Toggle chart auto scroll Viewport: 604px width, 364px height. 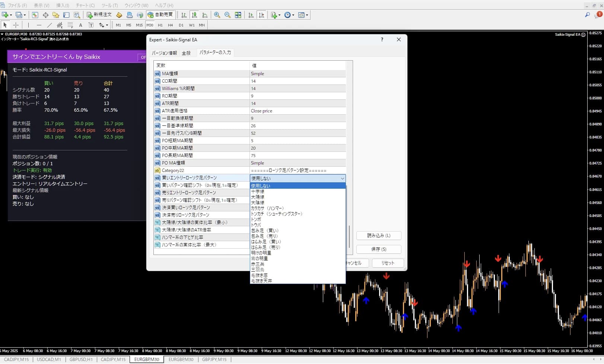pyautogui.click(x=251, y=15)
